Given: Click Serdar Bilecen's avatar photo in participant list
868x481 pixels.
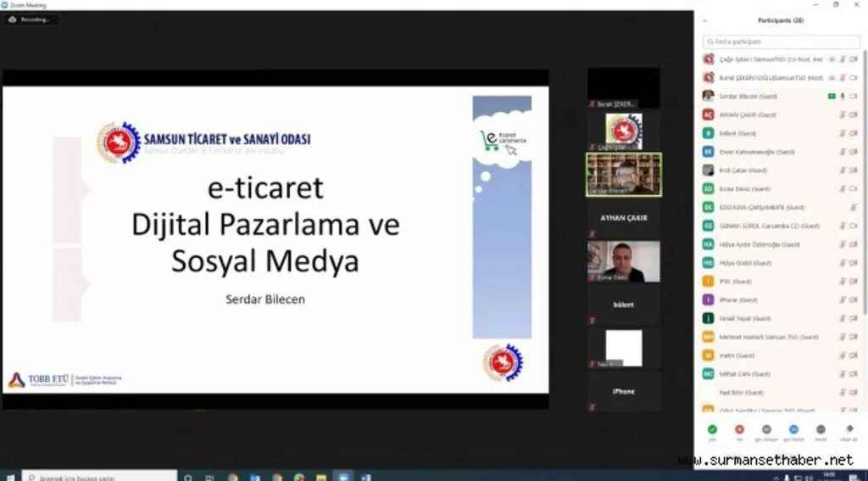Looking at the screenshot, I should 708,96.
